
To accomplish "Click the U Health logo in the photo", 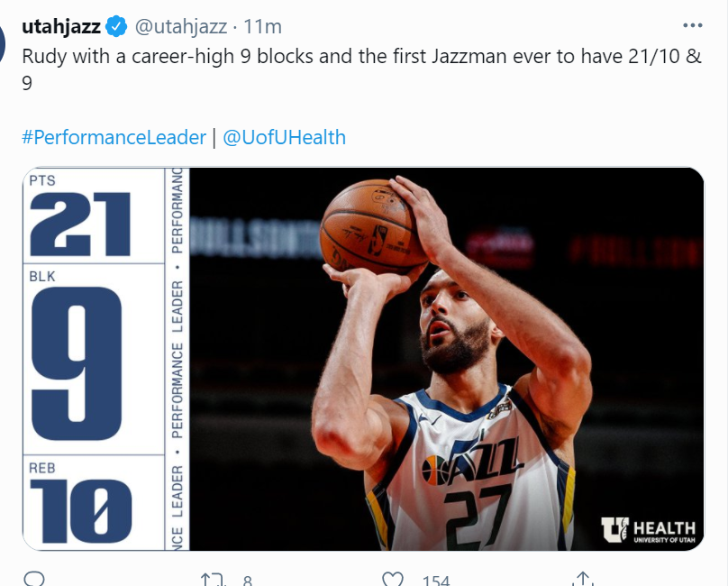I will pyautogui.click(x=648, y=529).
